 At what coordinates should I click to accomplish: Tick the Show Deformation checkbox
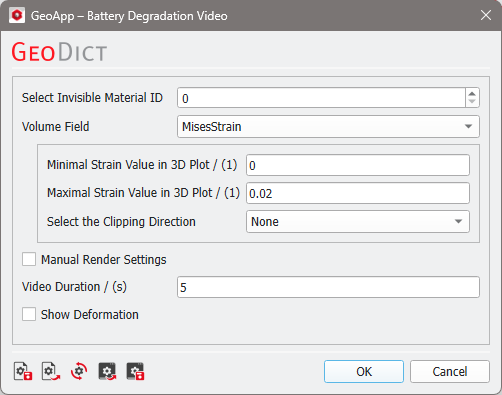coord(29,314)
